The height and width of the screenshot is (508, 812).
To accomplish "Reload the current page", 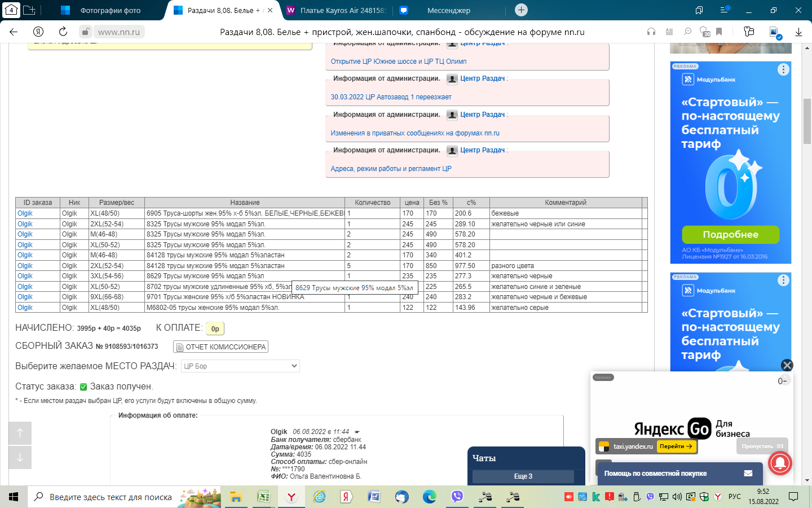I will pyautogui.click(x=63, y=32).
